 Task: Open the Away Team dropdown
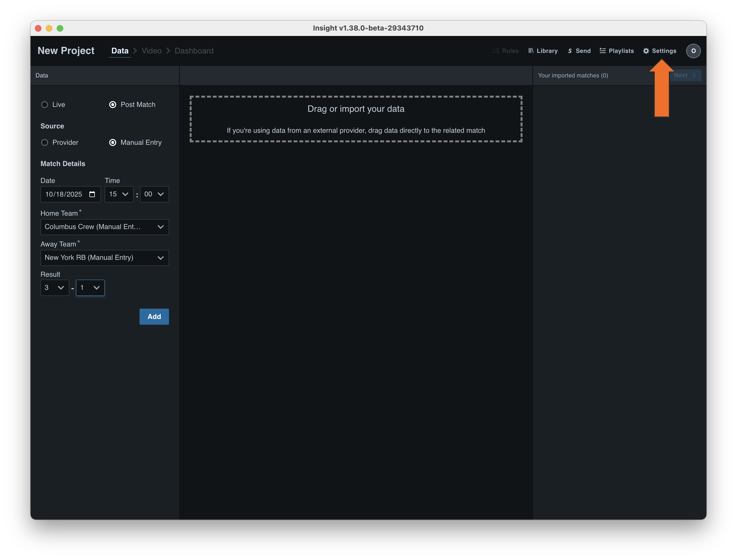coord(105,258)
